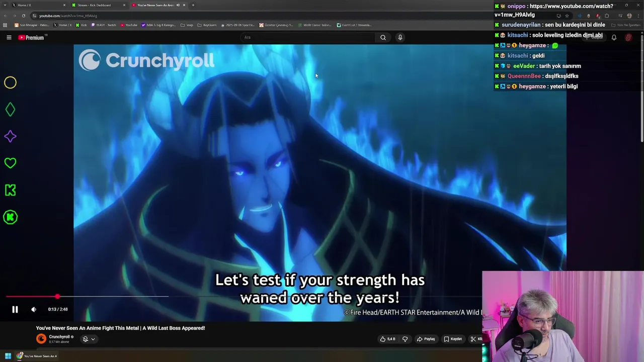Open the Chrome apps grid shortcut
Screen dimensions: 644x362
(x=5, y=25)
